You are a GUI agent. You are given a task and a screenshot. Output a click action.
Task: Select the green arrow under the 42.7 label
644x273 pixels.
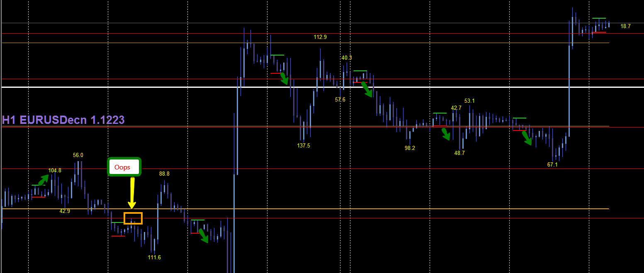pyautogui.click(x=446, y=134)
